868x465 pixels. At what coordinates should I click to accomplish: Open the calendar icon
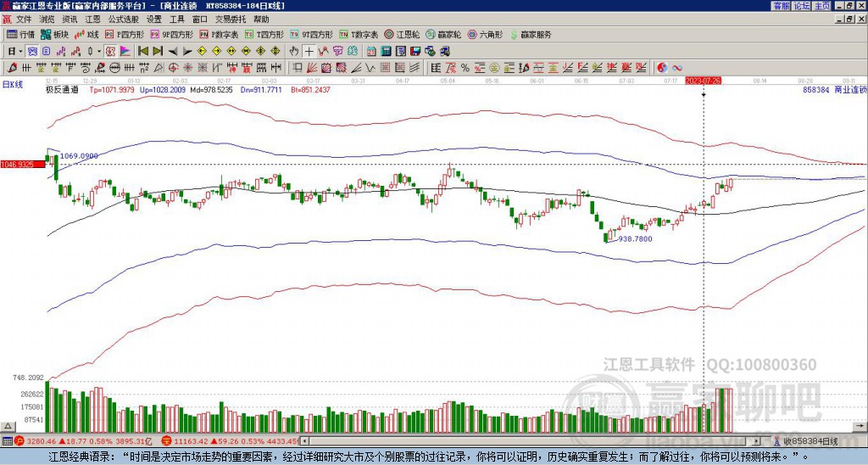click(371, 52)
